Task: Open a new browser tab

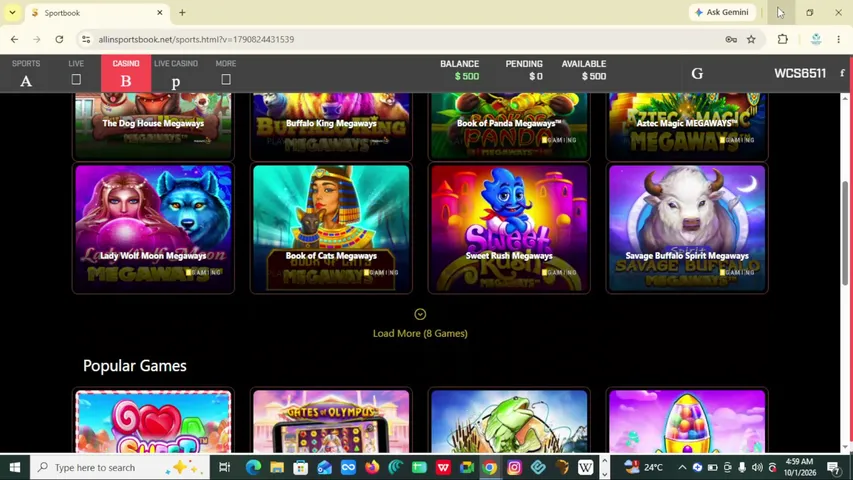Action: (182, 13)
